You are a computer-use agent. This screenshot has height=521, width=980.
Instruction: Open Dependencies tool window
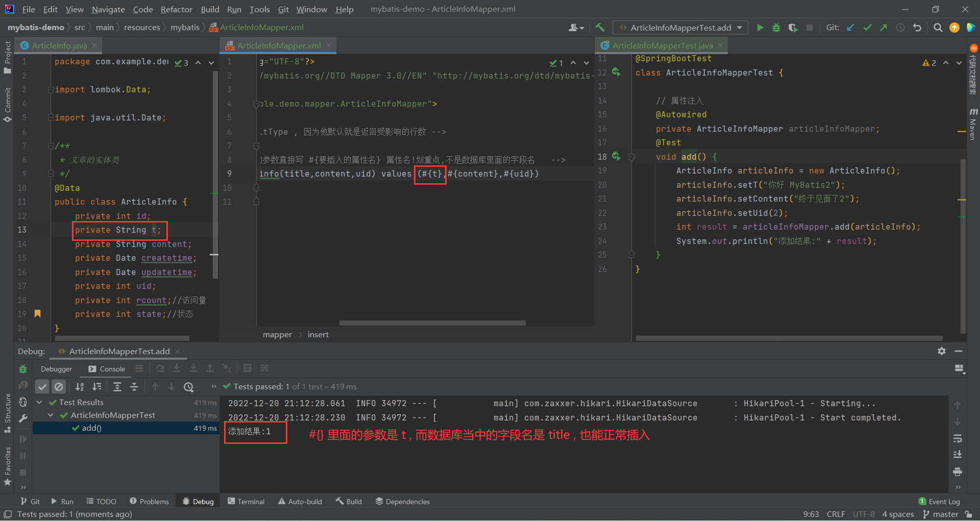pos(403,502)
